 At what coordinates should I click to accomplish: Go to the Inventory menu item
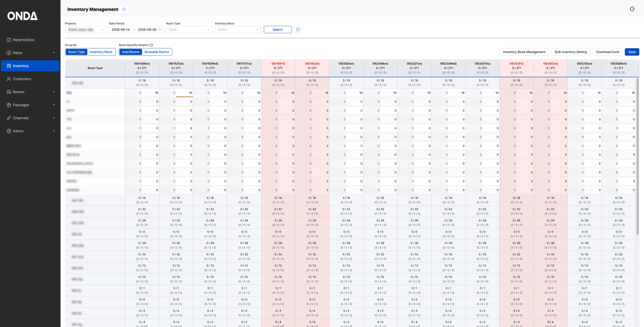30,66
